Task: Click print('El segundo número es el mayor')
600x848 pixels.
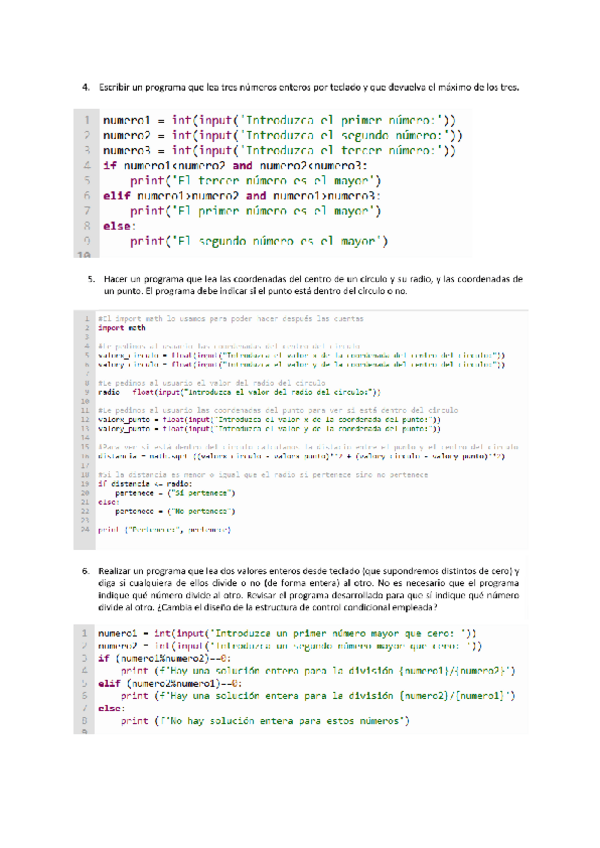Action: pyautogui.click(x=259, y=241)
